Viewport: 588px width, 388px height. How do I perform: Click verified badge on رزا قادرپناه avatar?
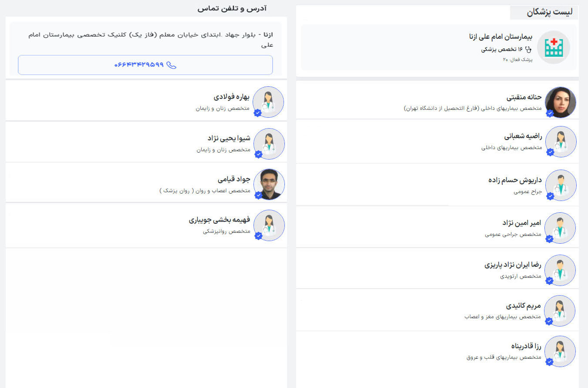click(550, 362)
